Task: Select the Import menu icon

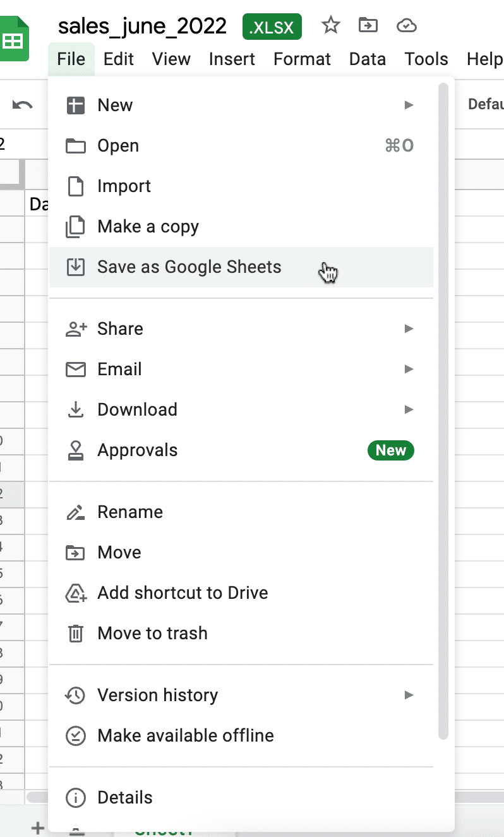Action: click(x=76, y=186)
